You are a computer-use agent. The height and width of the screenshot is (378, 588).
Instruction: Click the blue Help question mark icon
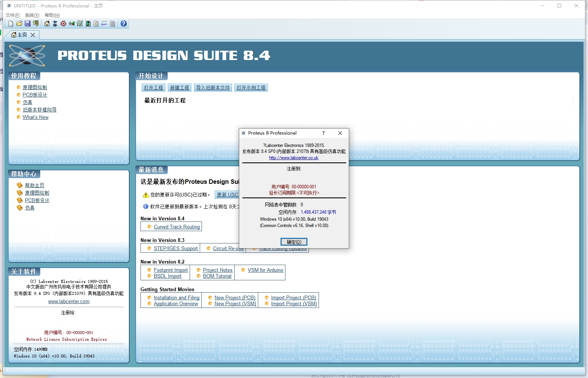click(x=124, y=23)
